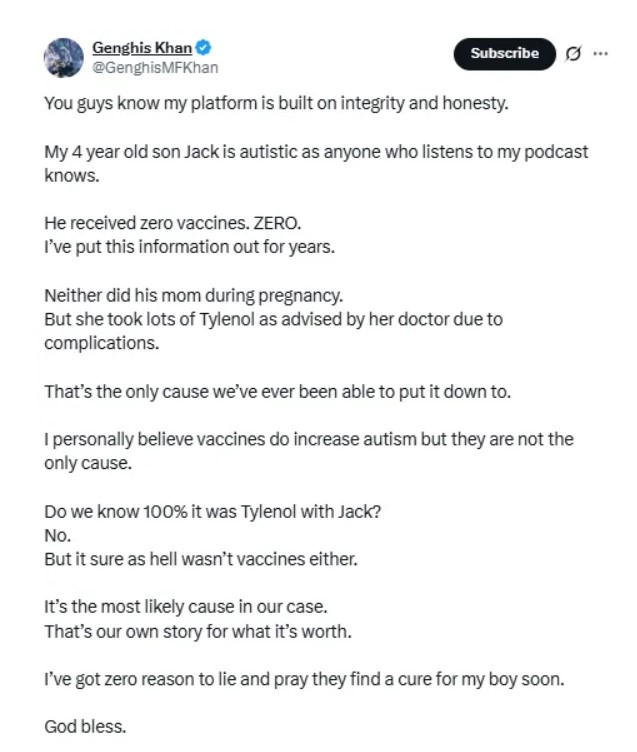637x752 pixels.
Task: Click 'It's the most likely cause' line
Action: coord(185,607)
